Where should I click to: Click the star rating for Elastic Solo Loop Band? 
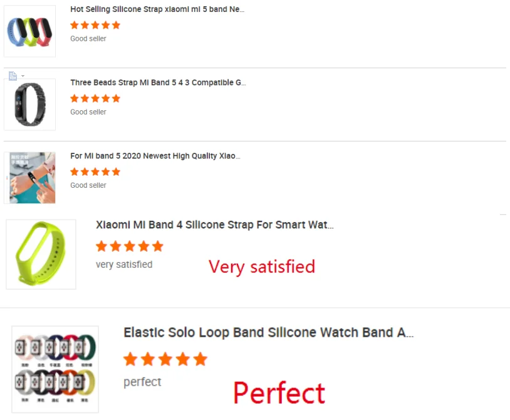[165, 359]
